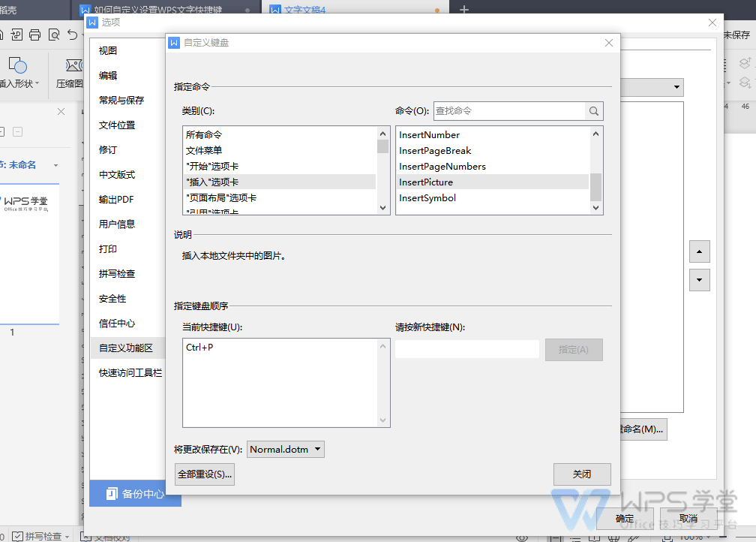Click the undo arrow icon

pos(72,35)
